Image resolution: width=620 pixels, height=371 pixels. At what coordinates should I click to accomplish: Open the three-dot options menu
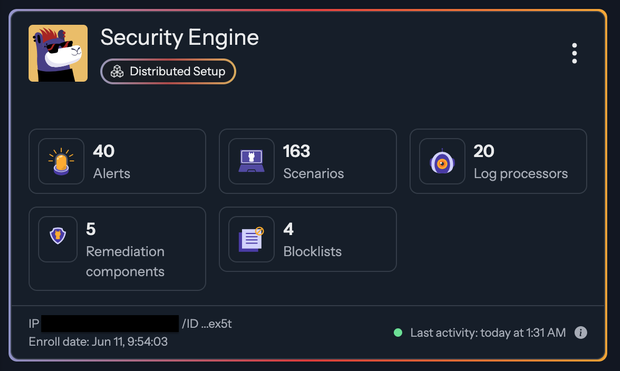[x=574, y=53]
